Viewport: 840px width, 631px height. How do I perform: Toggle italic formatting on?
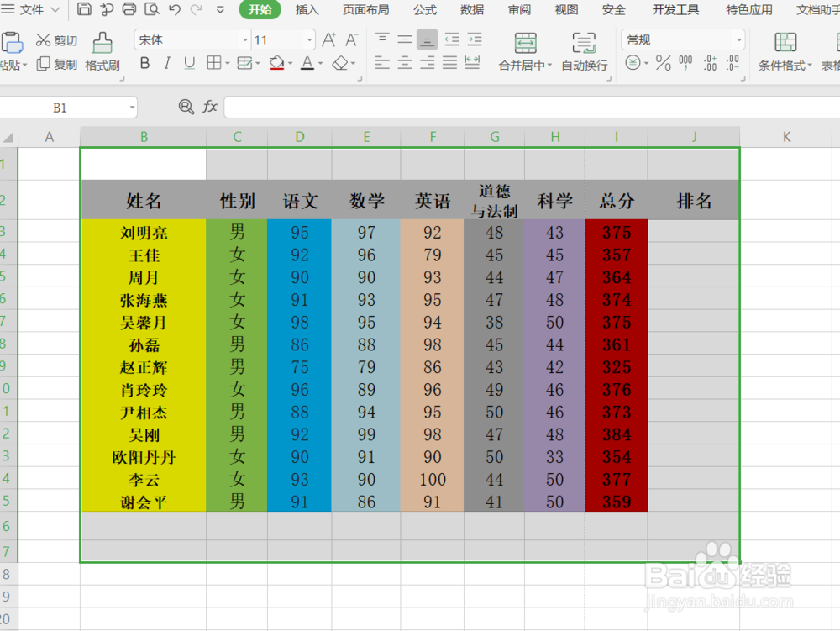click(166, 63)
